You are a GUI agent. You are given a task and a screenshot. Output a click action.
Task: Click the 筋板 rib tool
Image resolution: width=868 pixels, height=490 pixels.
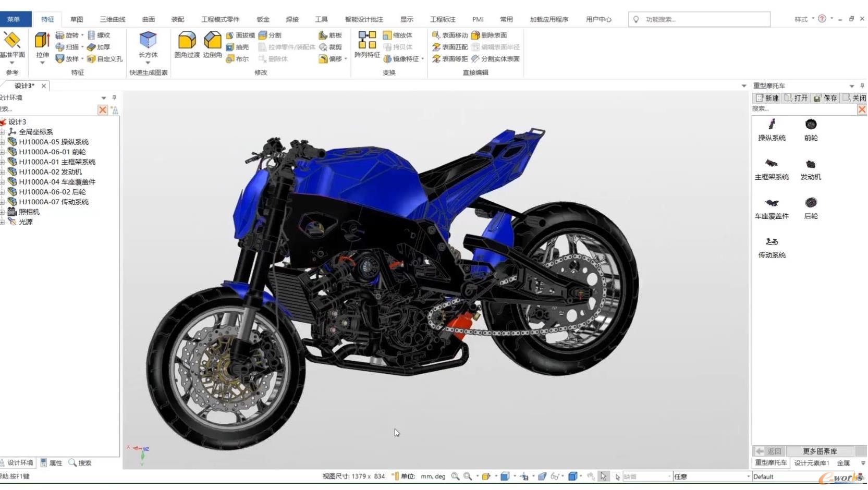pos(331,35)
